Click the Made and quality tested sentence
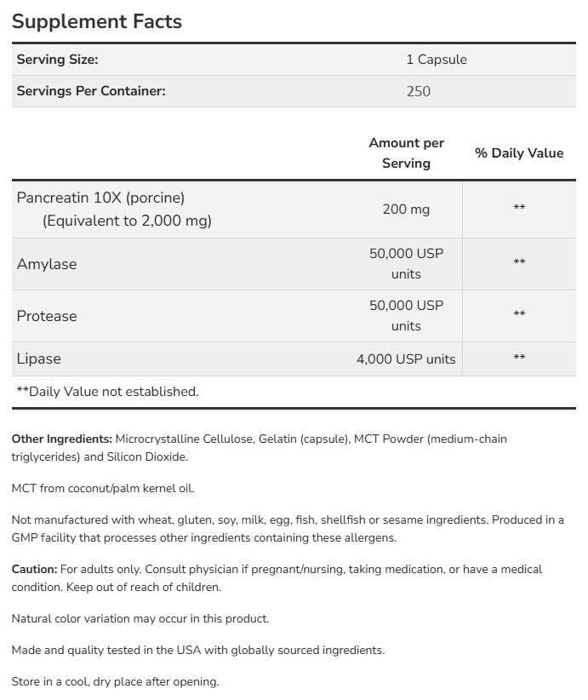Viewport: 588px width, 700px height. (197, 651)
